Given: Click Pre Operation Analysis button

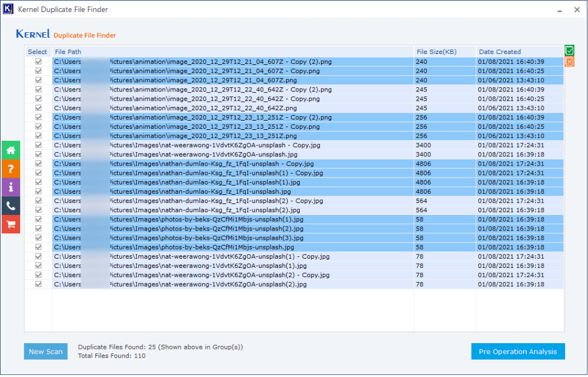Looking at the screenshot, I should coord(517,352).
